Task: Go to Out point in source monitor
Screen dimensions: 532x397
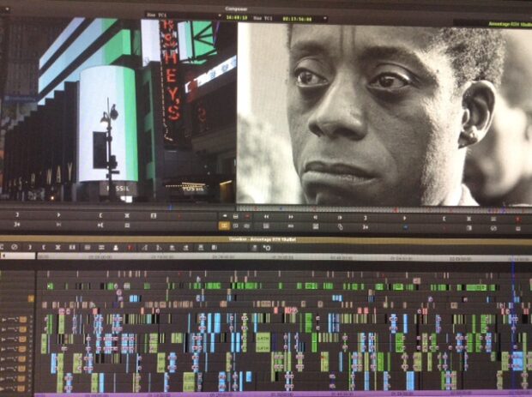Action: pos(16,225)
